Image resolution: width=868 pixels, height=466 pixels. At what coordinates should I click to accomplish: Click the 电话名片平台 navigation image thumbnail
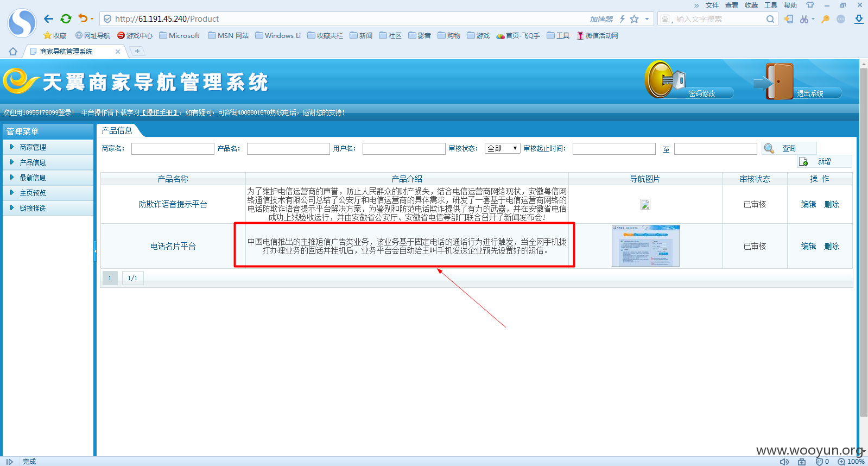click(x=645, y=246)
